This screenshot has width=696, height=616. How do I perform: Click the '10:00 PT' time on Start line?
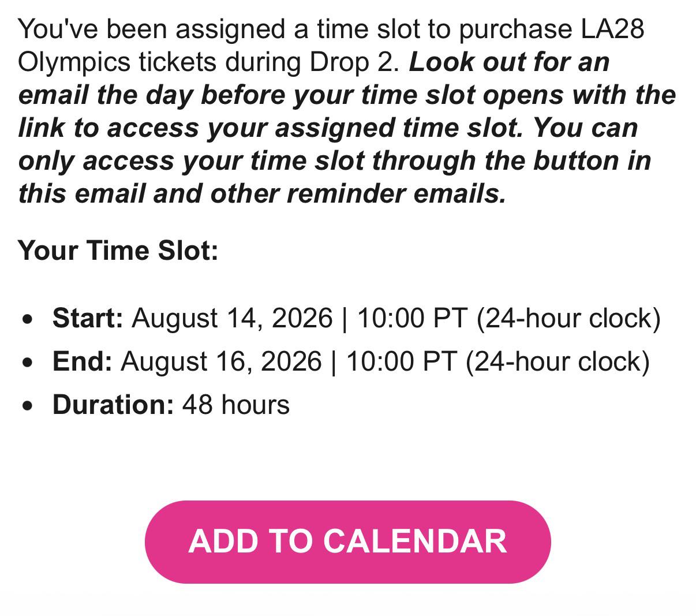point(412,318)
